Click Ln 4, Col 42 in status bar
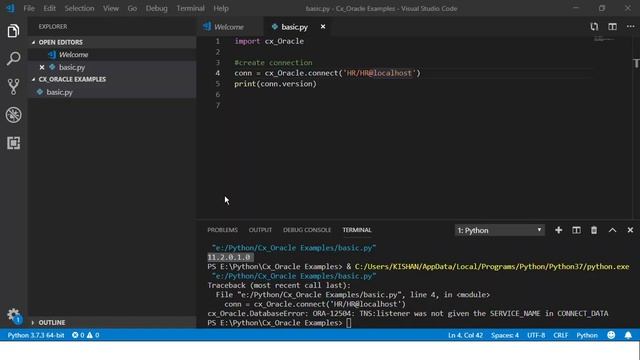Image resolution: width=640 pixels, height=360 pixels. (x=465, y=335)
